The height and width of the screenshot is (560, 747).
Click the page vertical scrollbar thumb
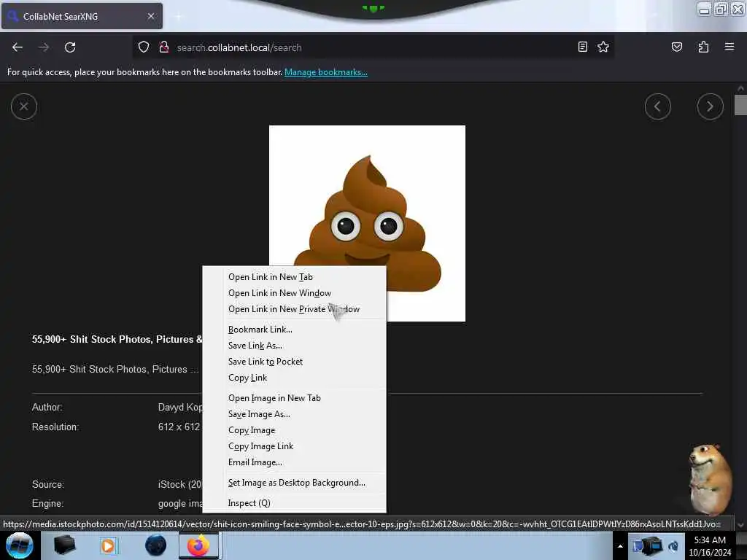(x=740, y=105)
